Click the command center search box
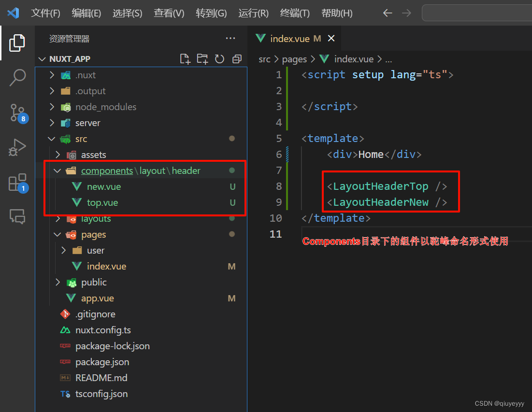532x412 pixels. (x=477, y=13)
